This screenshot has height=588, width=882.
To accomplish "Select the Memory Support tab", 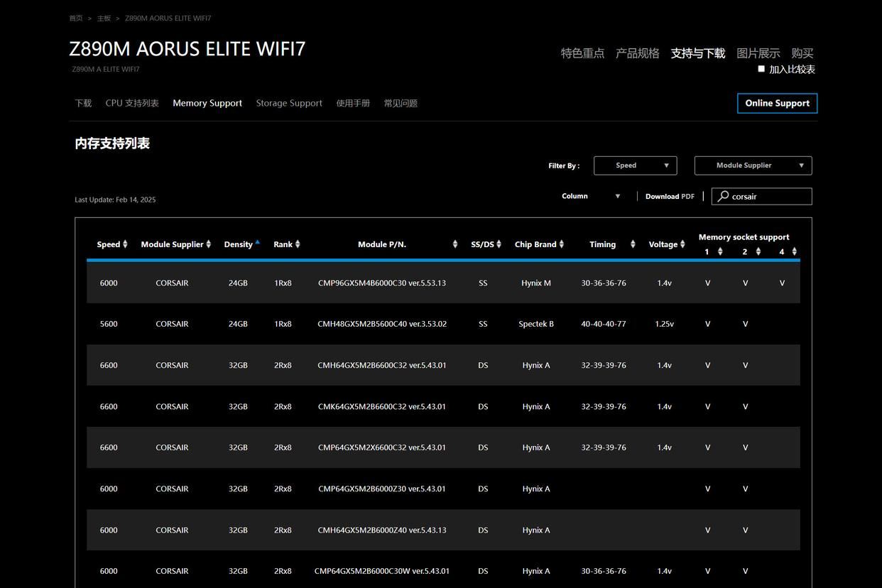I will [207, 103].
